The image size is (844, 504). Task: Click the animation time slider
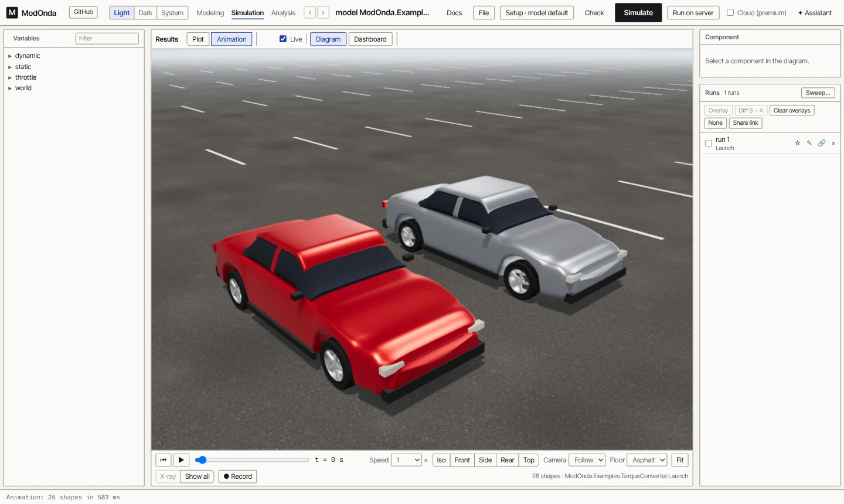253,460
